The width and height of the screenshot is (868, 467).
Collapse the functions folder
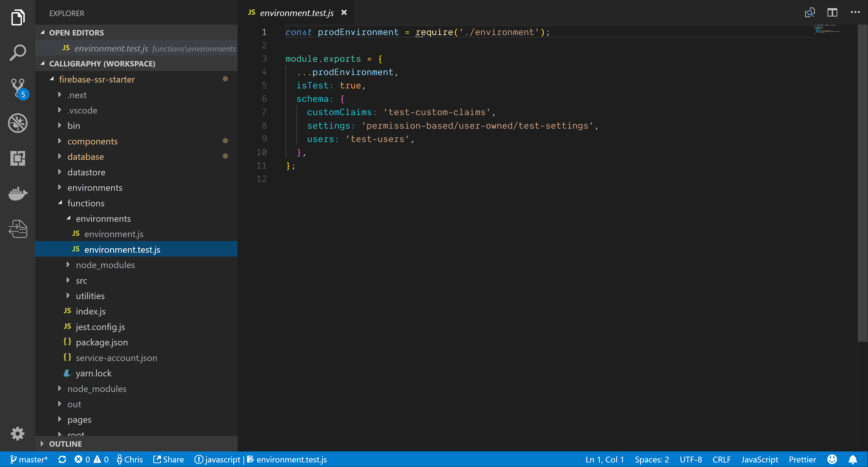tap(136, 203)
